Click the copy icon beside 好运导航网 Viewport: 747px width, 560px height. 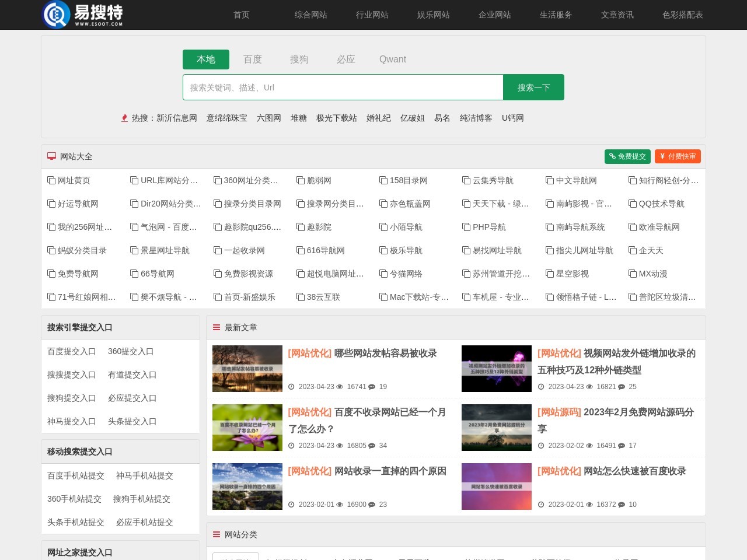coord(51,204)
